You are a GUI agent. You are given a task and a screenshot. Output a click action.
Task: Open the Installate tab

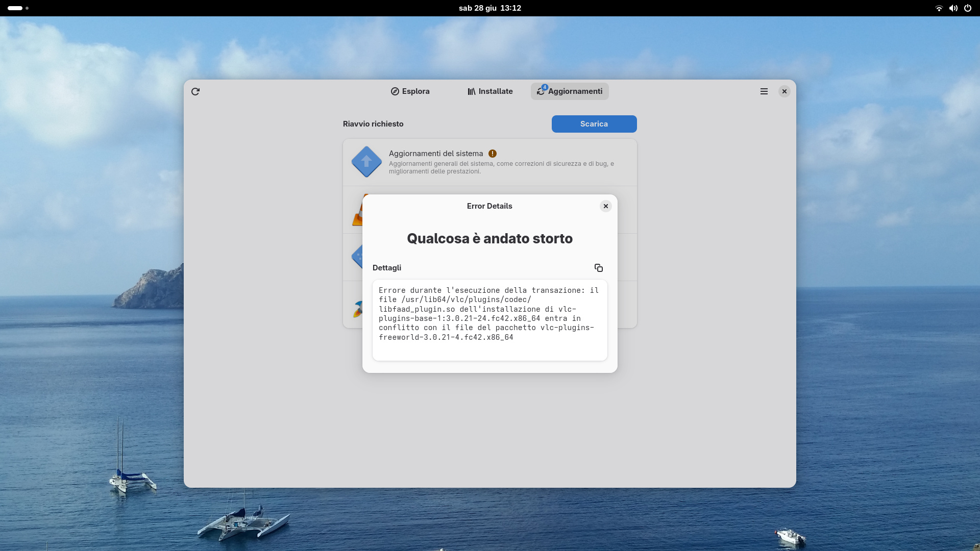[x=490, y=91]
